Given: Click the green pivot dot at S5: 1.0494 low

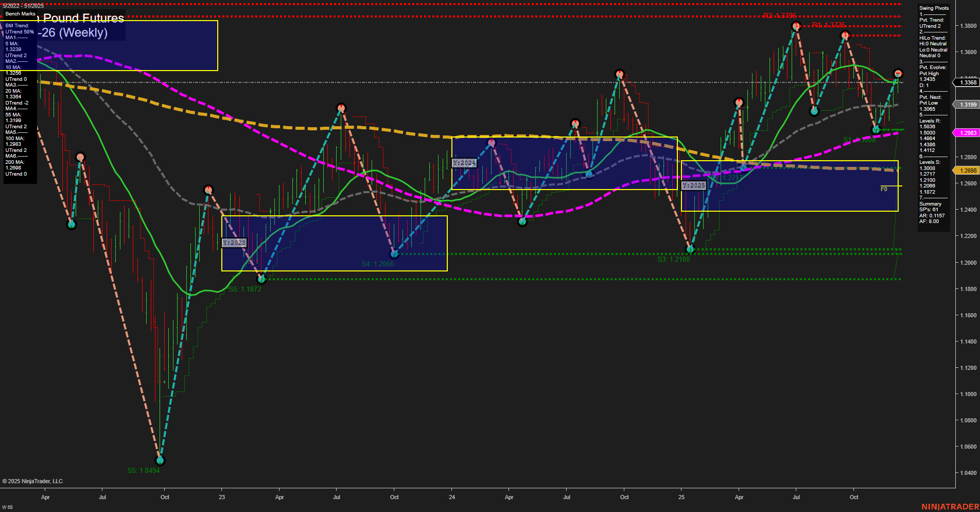Looking at the screenshot, I should (x=160, y=460).
